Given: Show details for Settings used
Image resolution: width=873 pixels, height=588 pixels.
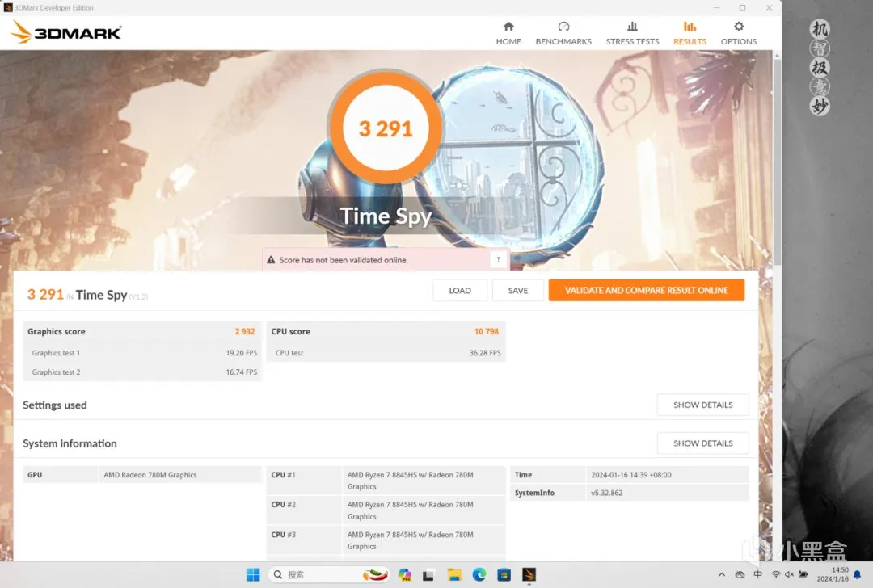Looking at the screenshot, I should click(x=702, y=405).
